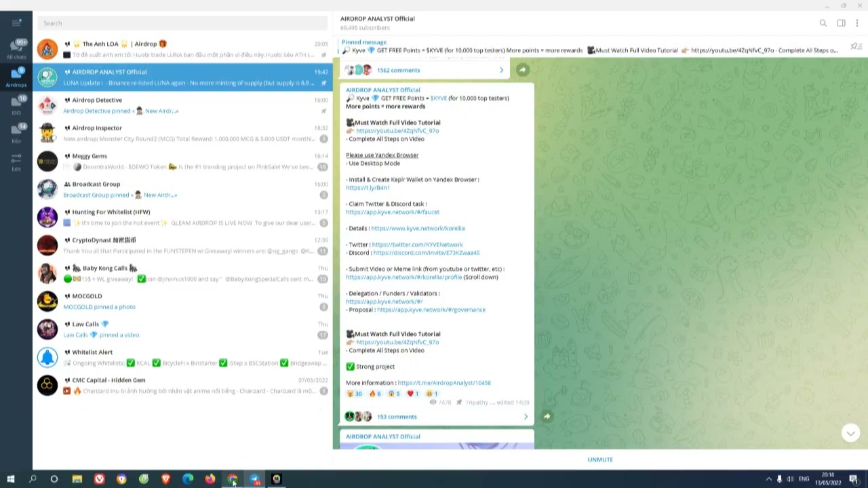868x488 pixels.
Task: Open the Law Calls chat
Action: click(182, 329)
